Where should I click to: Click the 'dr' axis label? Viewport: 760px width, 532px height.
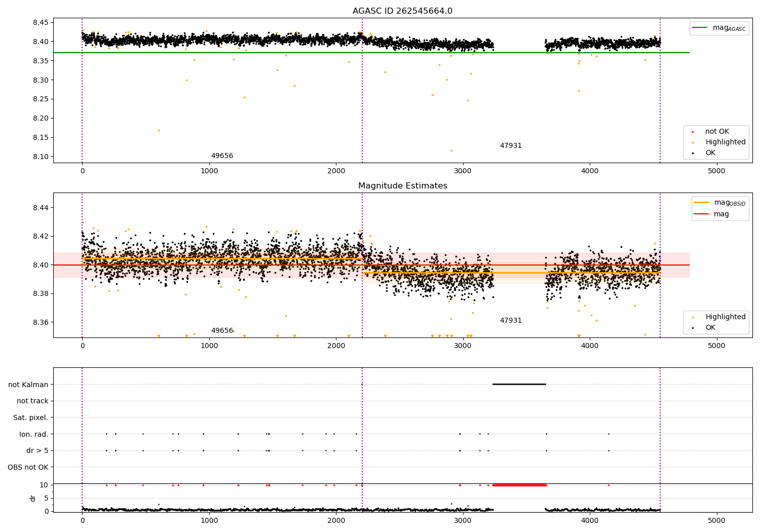pyautogui.click(x=33, y=498)
